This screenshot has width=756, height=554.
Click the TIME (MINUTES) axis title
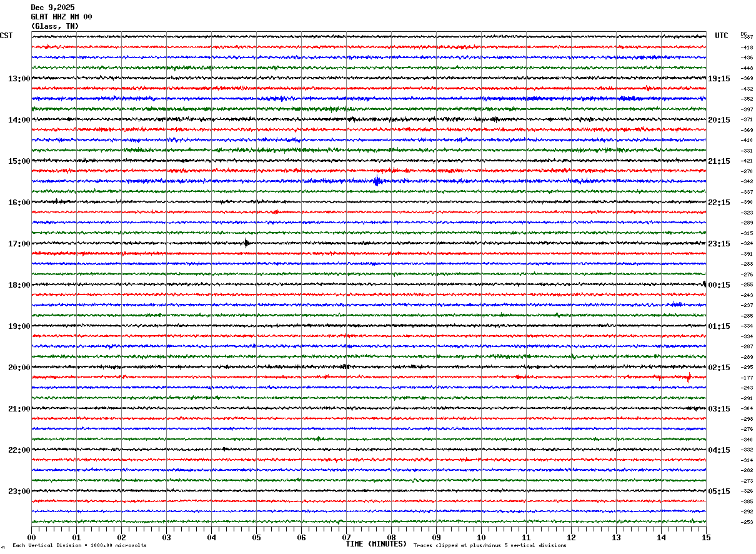[376, 544]
